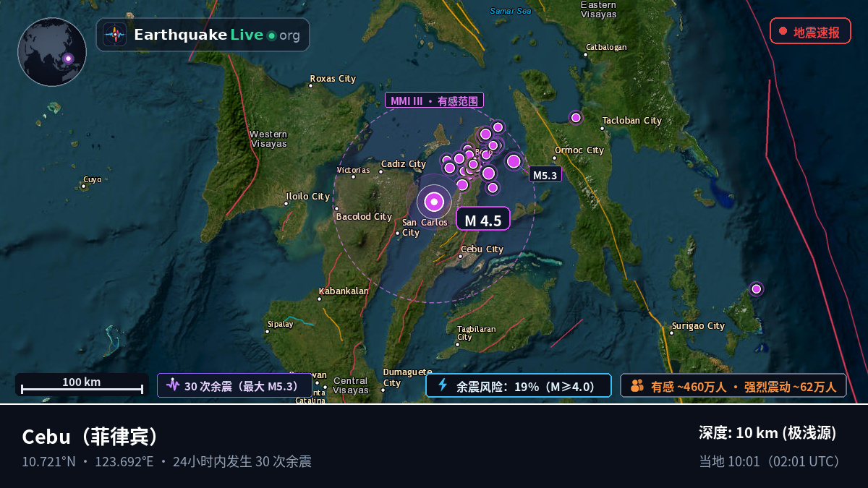Click the Ormoc City map label
The width and height of the screenshot is (868, 488).
pyautogui.click(x=579, y=150)
